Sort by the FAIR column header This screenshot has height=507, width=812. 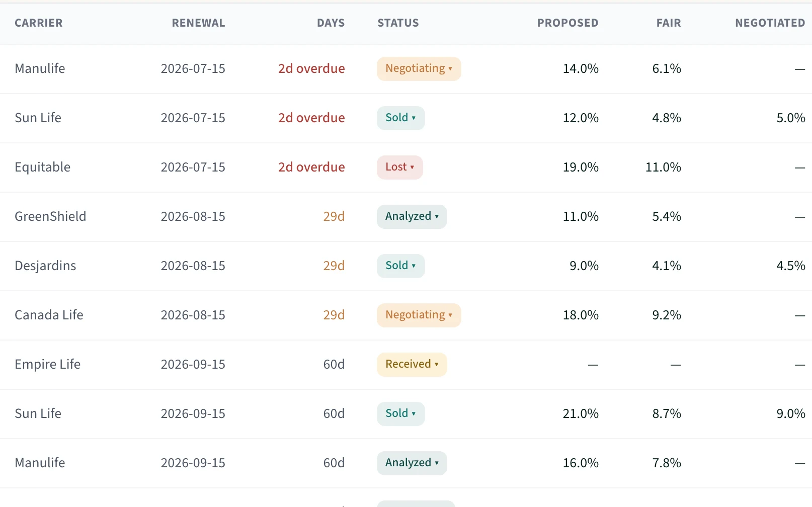(669, 23)
